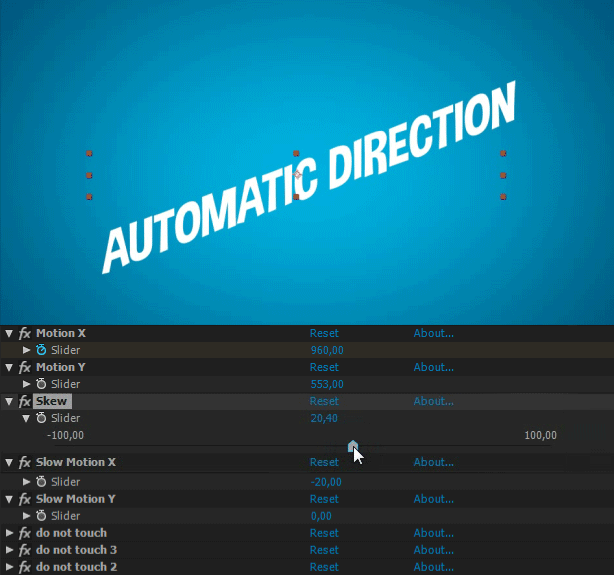
Task: Click the layer anchor point in preview center
Action: pyautogui.click(x=297, y=175)
